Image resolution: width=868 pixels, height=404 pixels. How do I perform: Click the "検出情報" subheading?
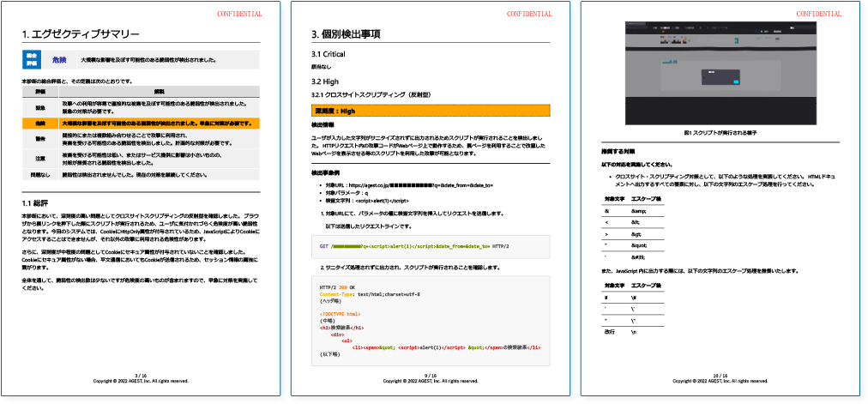click(x=321, y=125)
